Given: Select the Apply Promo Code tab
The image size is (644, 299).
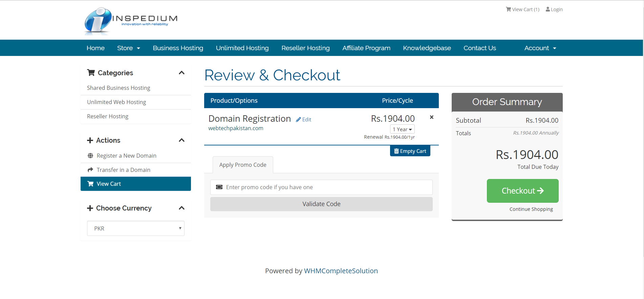Looking at the screenshot, I should (243, 165).
